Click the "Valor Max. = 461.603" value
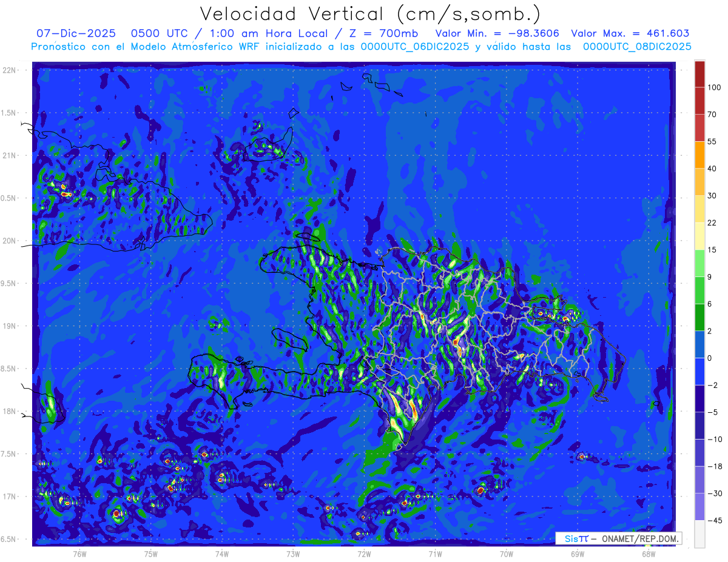 tap(630, 33)
